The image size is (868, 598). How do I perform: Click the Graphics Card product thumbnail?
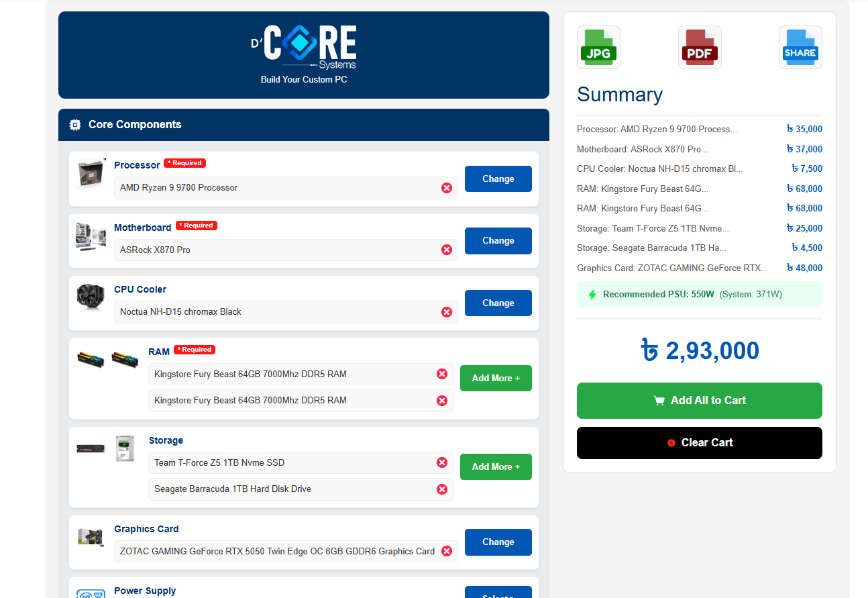pyautogui.click(x=91, y=537)
